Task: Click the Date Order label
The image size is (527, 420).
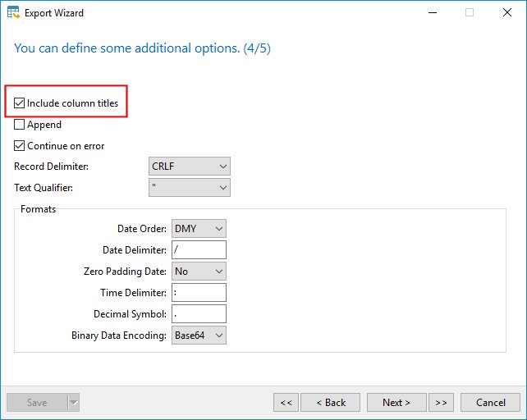Action: click(142, 229)
